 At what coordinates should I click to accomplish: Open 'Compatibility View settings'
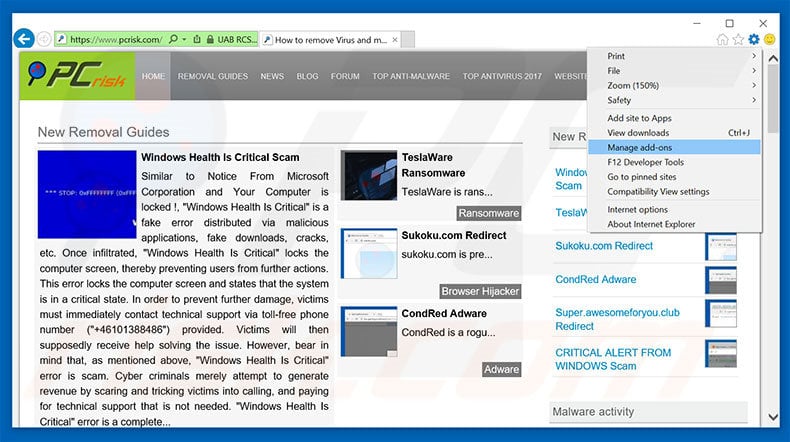(x=674, y=192)
